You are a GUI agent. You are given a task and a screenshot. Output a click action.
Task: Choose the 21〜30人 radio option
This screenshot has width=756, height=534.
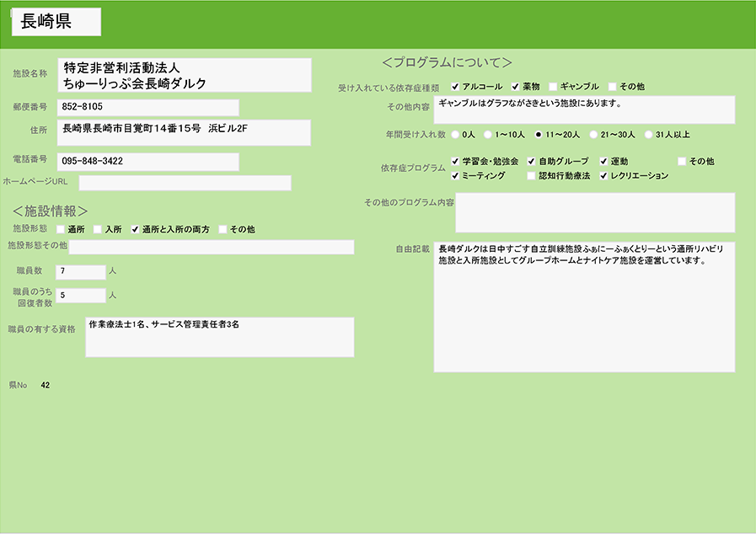593,134
